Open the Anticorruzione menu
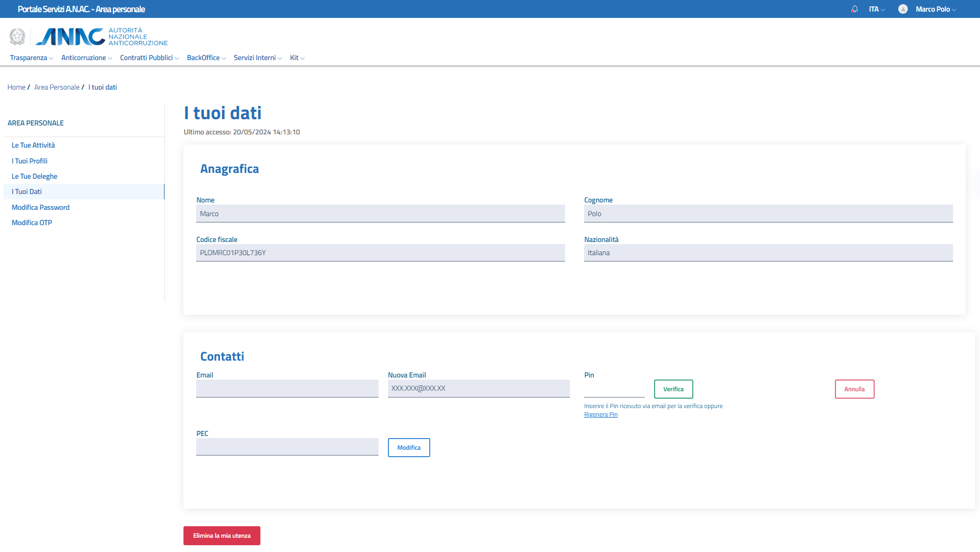Image resolution: width=980 pixels, height=552 pixels. click(x=86, y=58)
